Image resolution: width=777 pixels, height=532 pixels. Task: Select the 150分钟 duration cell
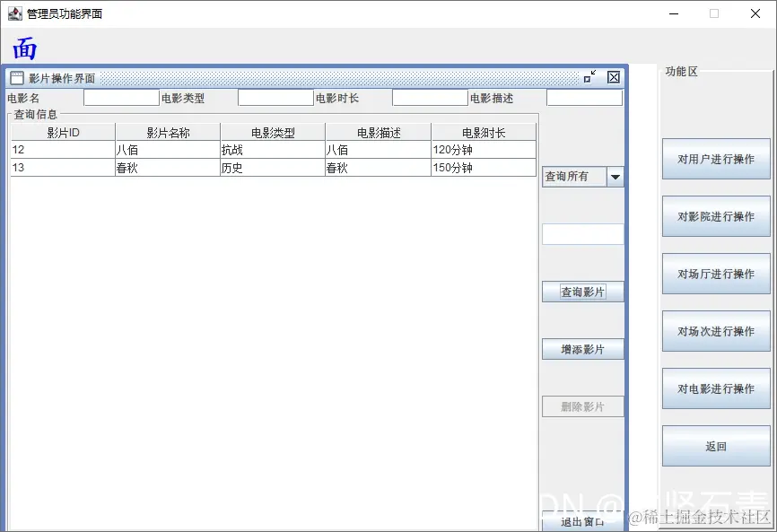tap(484, 168)
